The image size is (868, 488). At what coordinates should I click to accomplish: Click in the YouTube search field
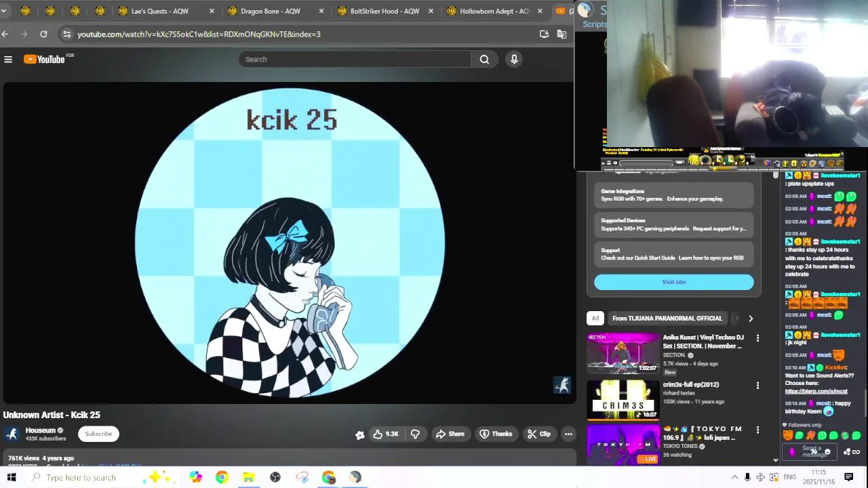[x=355, y=60]
